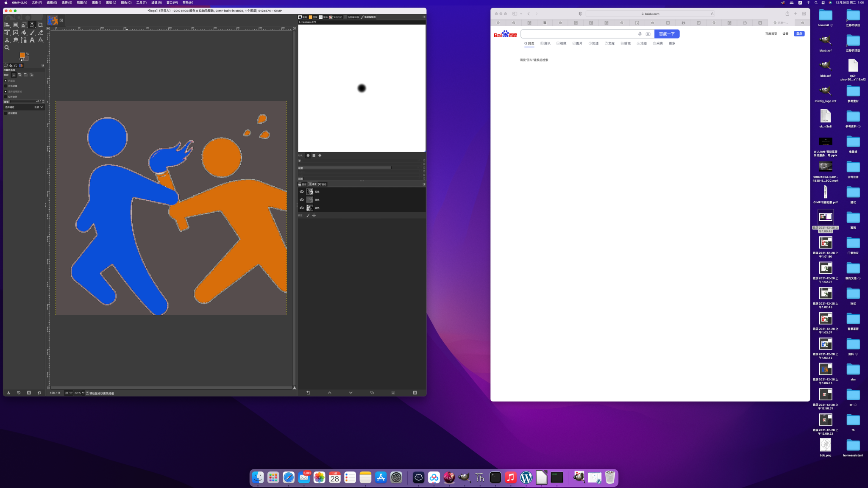The width and height of the screenshot is (868, 488).
Task: Hide the 红色 channel eye icon
Action: [302, 192]
